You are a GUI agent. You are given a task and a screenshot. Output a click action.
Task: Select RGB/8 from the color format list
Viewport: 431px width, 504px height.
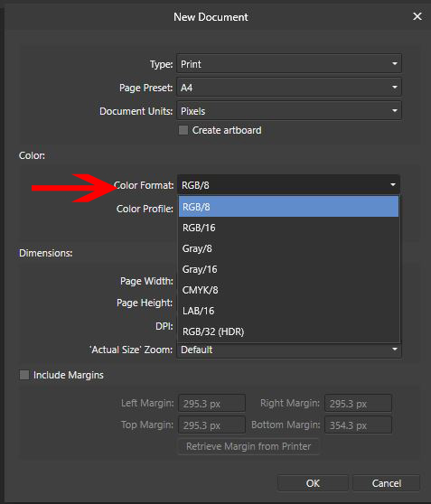288,207
